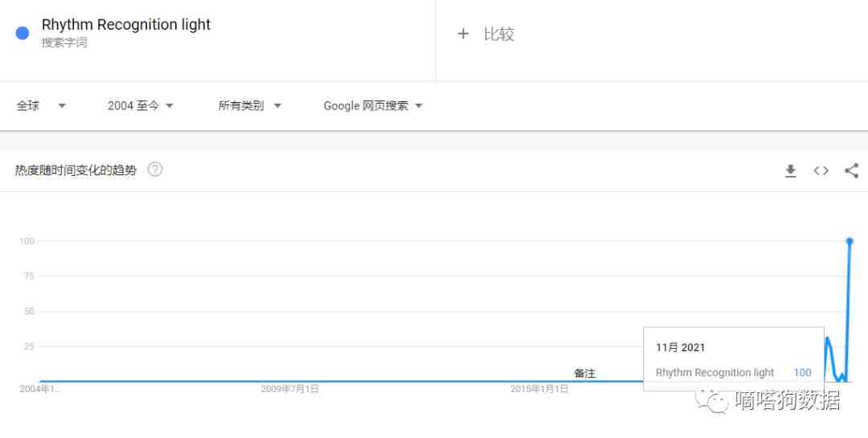Expand the 所有类别 category dropdown
The image size is (868, 438).
tap(249, 105)
